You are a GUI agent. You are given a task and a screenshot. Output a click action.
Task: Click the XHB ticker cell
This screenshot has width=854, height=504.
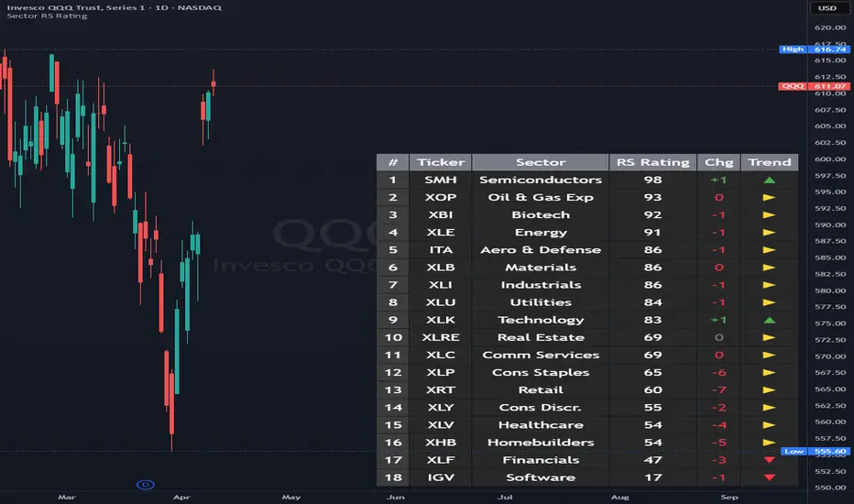[441, 443]
